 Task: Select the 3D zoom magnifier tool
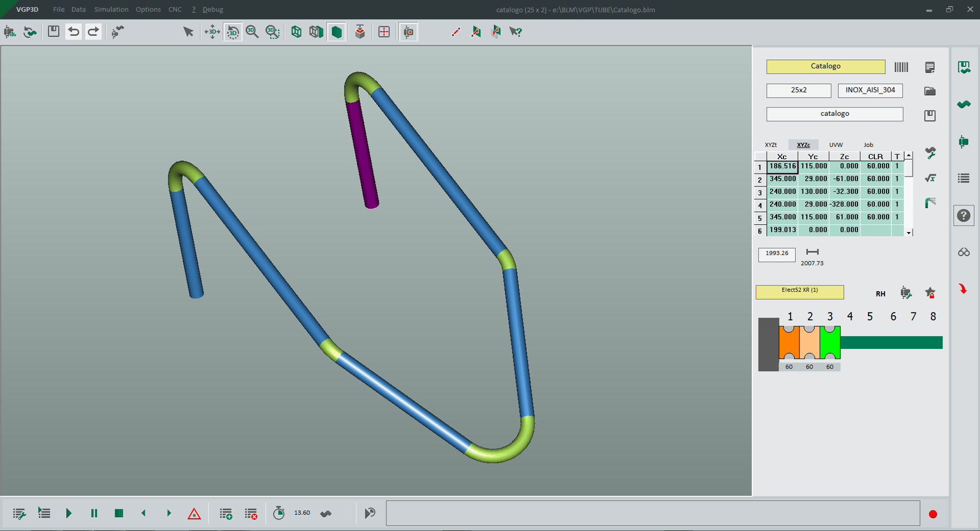pyautogui.click(x=252, y=32)
